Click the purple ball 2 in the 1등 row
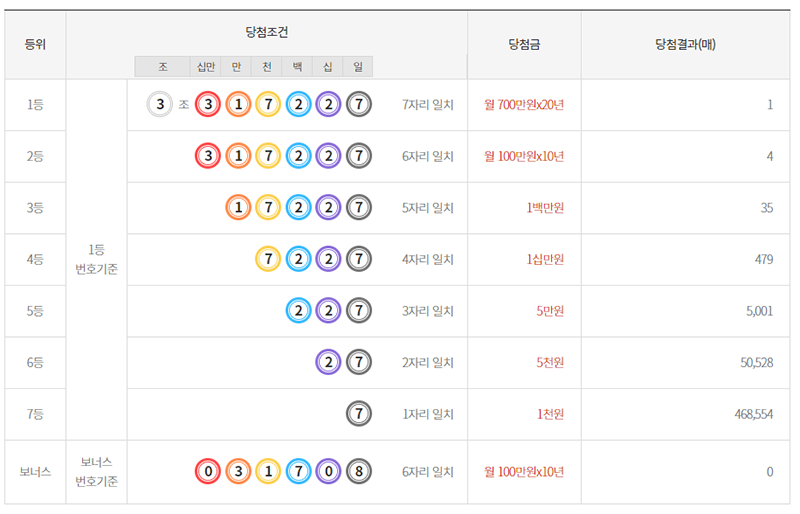The image size is (800, 514). (x=329, y=105)
